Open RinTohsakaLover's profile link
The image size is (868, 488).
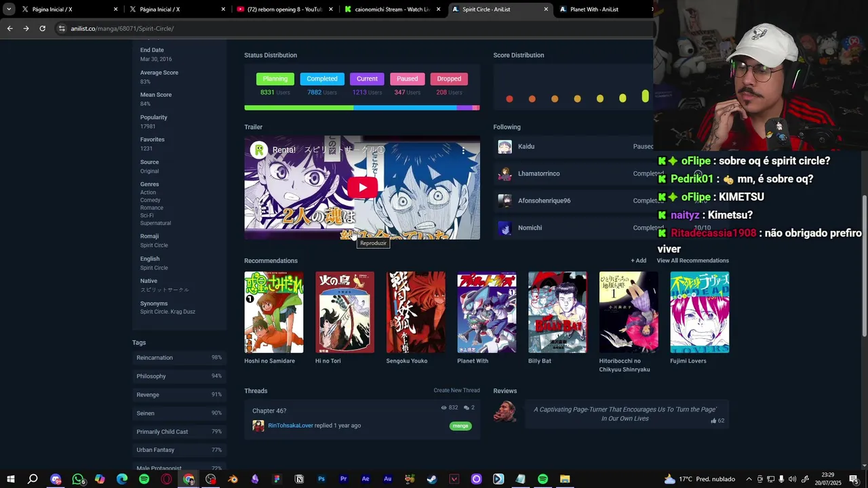290,426
